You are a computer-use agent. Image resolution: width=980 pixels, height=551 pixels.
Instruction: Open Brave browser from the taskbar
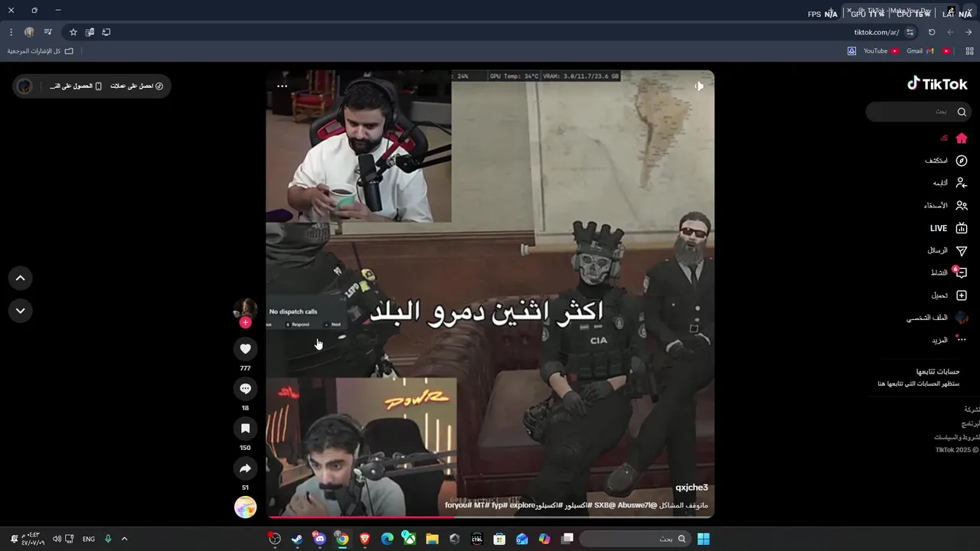[x=364, y=539]
